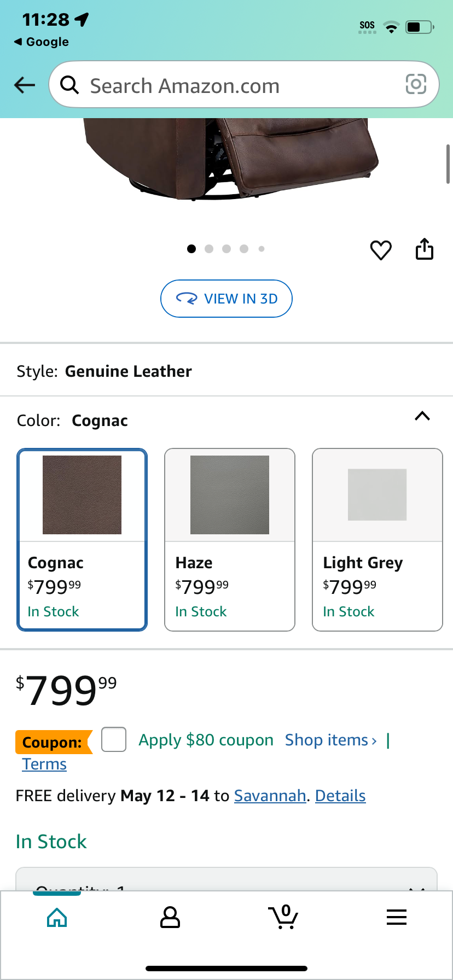
Task: Open the hamburger menu icon
Action: pos(397,917)
